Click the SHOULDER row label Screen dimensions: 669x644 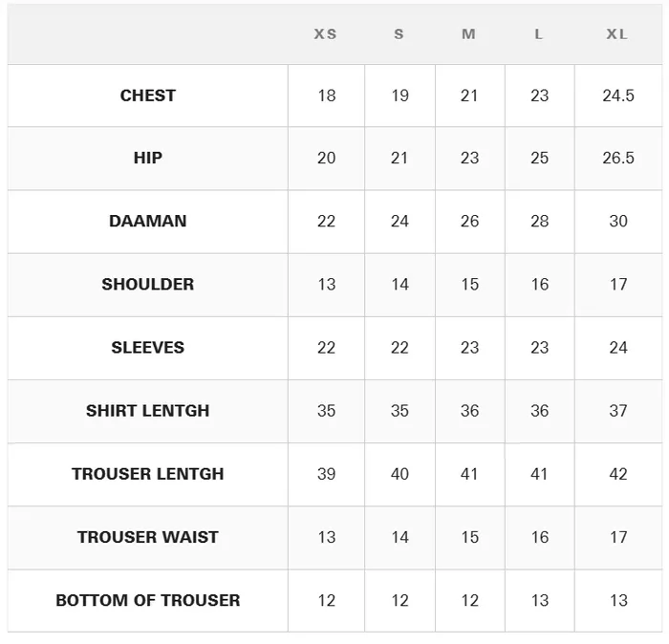148,285
